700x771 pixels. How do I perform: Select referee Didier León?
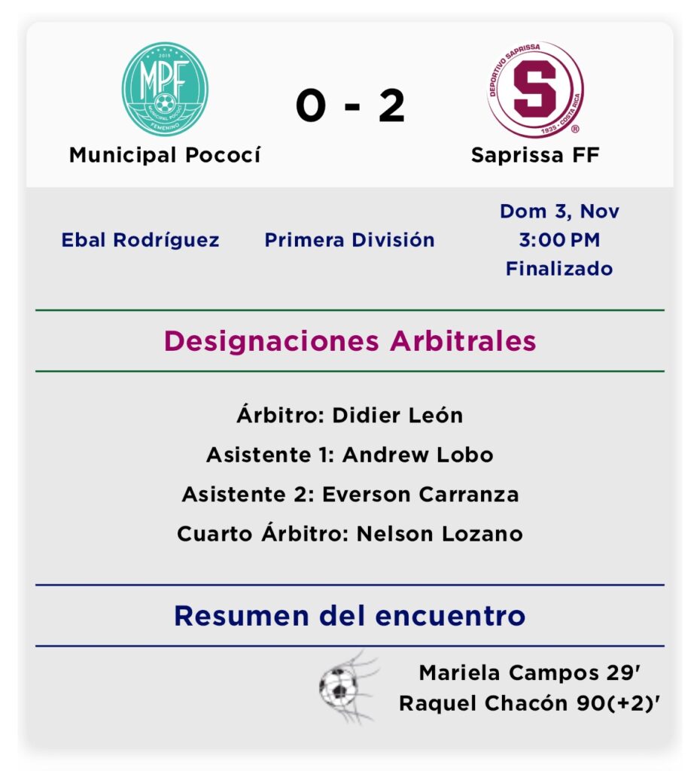point(350,415)
